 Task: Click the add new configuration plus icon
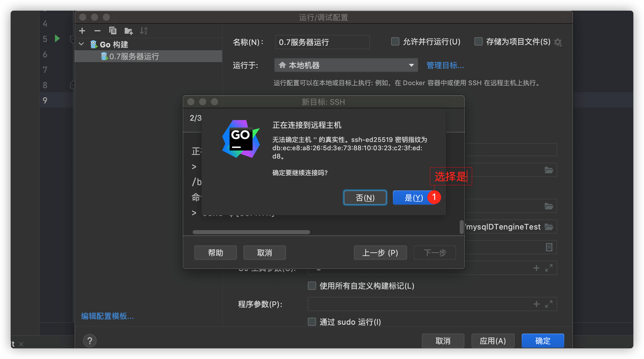[x=82, y=31]
